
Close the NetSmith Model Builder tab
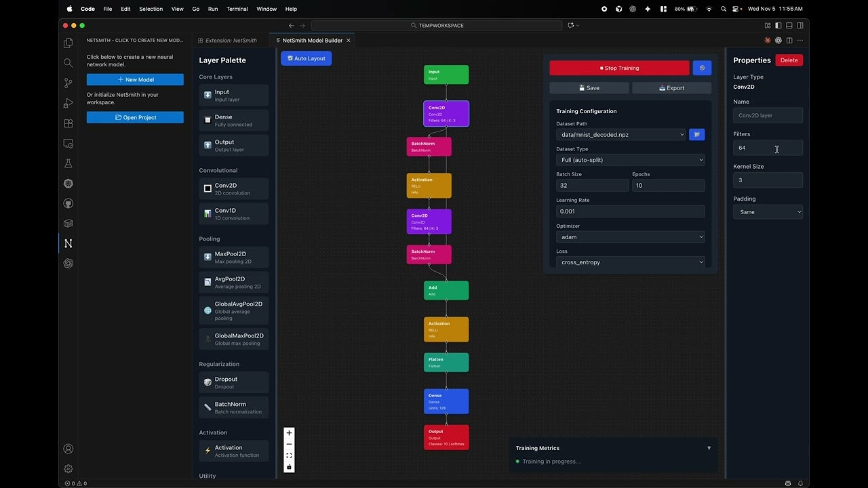tap(349, 41)
